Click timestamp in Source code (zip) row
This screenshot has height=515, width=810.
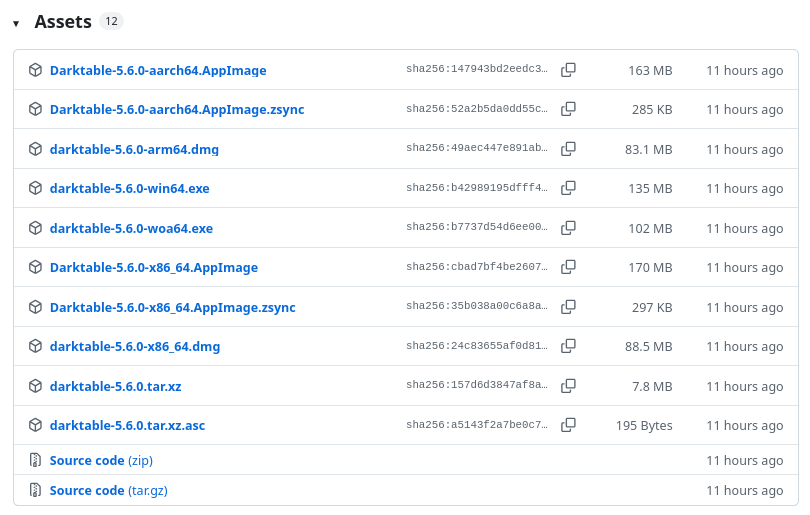pos(744,461)
